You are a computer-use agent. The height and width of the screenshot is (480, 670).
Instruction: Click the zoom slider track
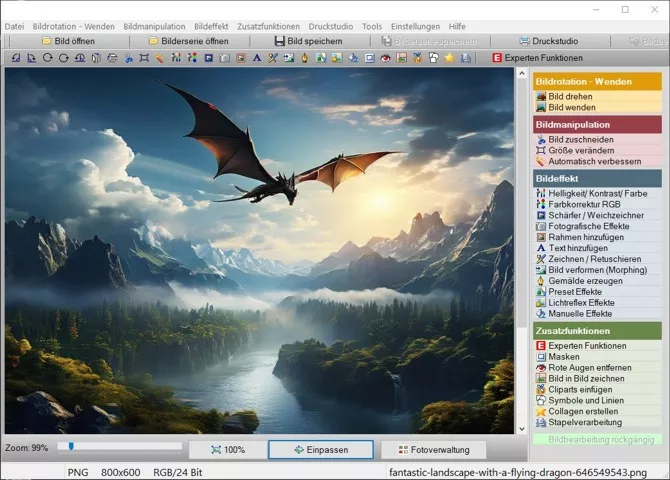click(120, 447)
